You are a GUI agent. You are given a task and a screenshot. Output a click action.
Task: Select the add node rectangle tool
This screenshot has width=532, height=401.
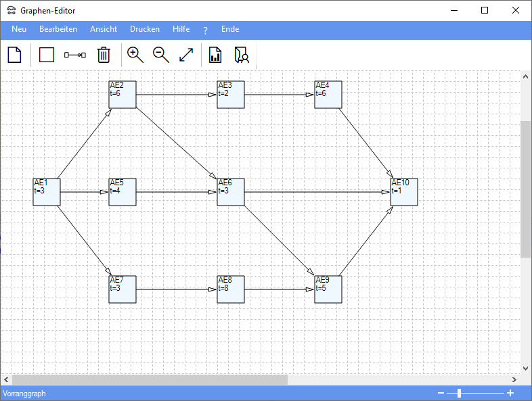47,55
